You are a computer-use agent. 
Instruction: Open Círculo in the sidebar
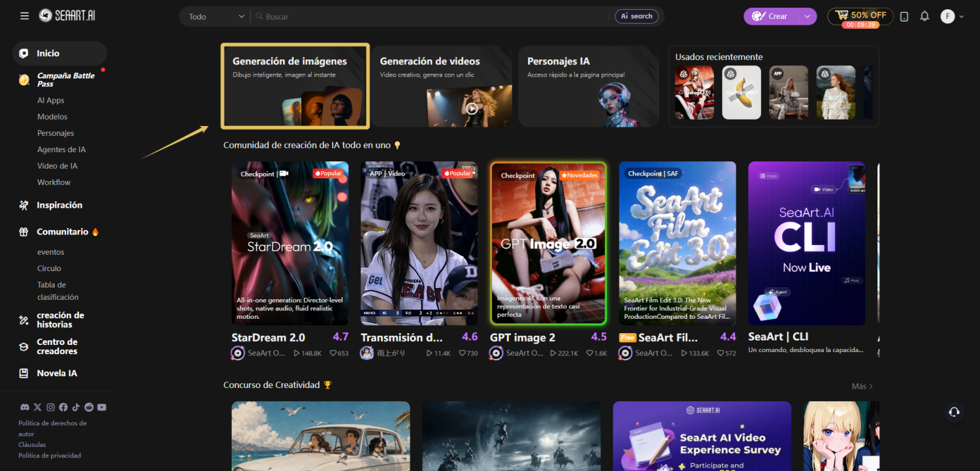[49, 268]
